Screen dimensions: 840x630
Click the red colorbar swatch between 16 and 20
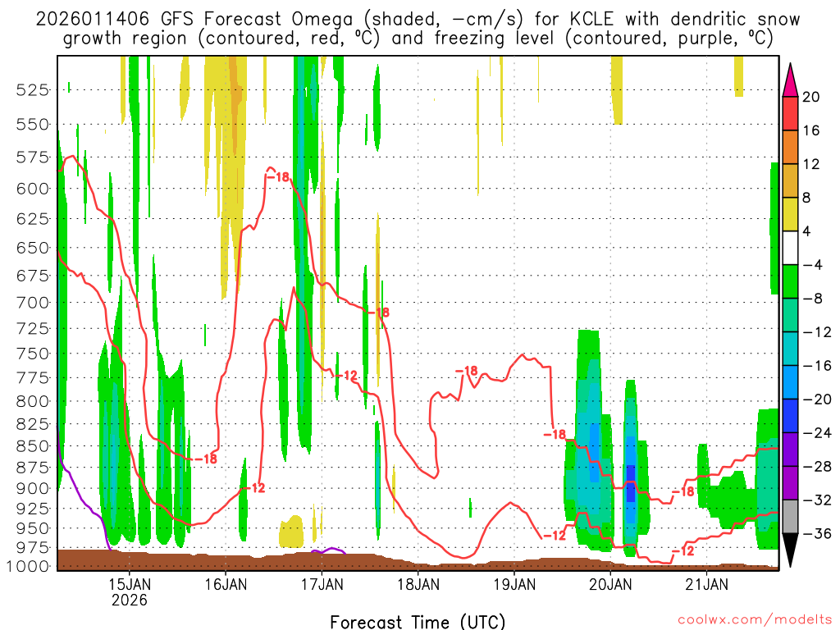click(x=790, y=113)
